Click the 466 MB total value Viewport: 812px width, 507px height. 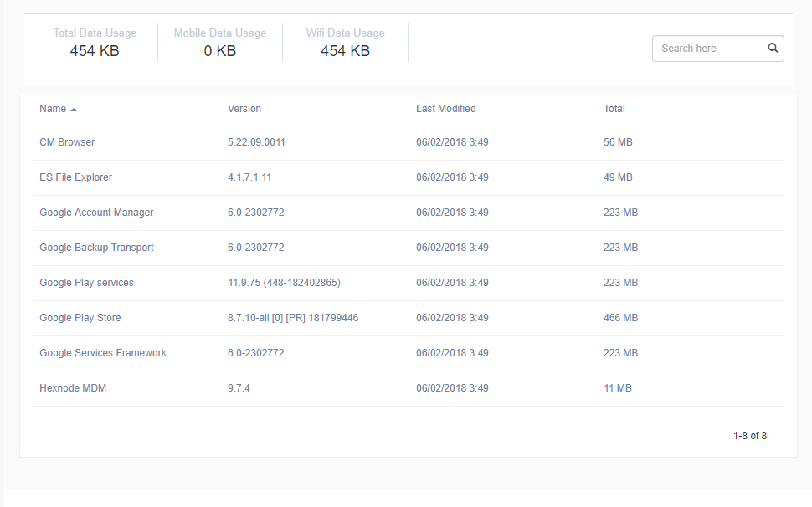click(620, 318)
